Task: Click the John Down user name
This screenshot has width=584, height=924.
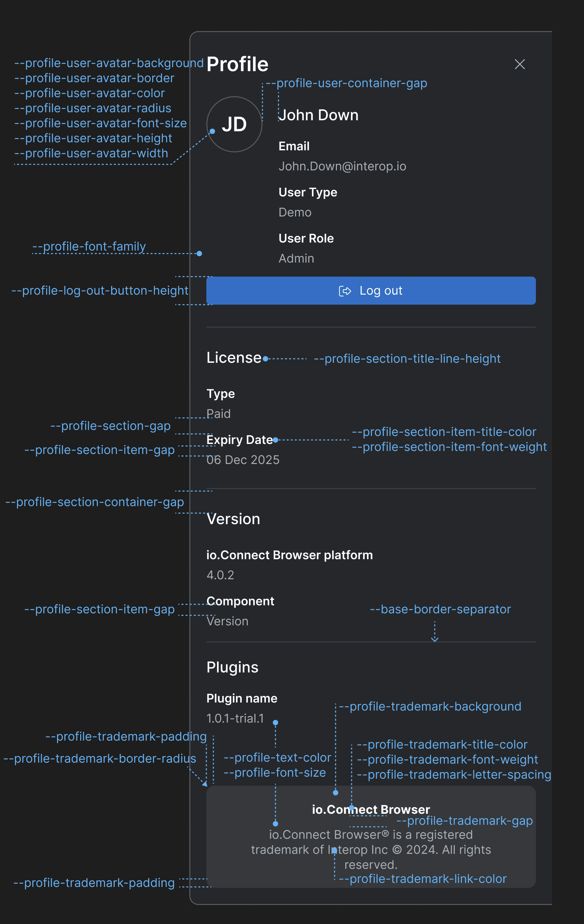Action: coord(318,115)
